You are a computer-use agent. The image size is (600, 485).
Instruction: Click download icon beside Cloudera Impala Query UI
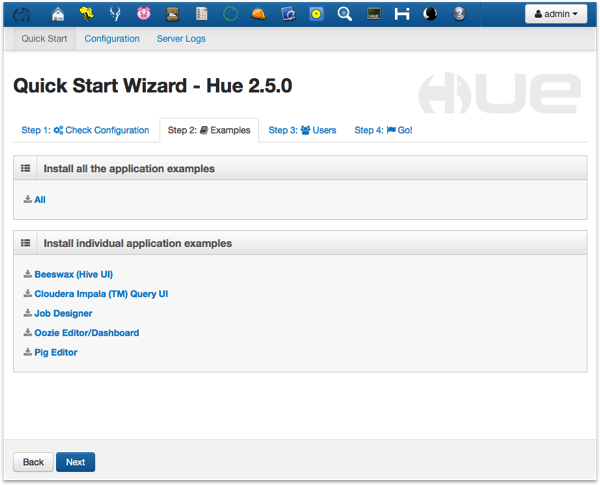28,293
